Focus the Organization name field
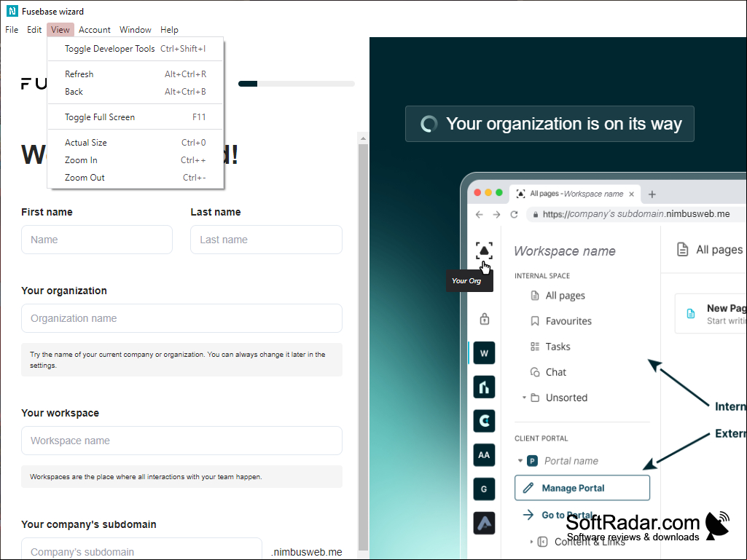 [x=181, y=318]
